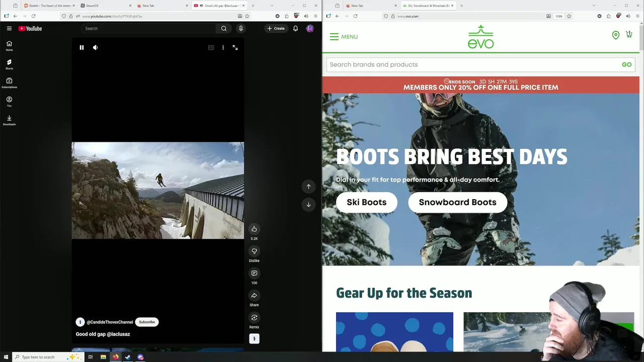Dislike the Short
This screenshot has height=362, width=644.
(254, 251)
